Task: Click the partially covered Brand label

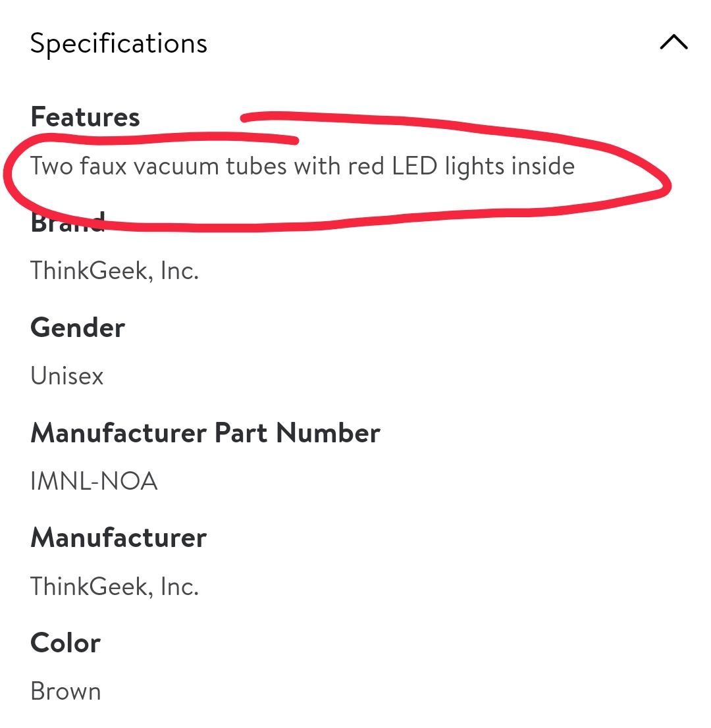Action: 68,221
